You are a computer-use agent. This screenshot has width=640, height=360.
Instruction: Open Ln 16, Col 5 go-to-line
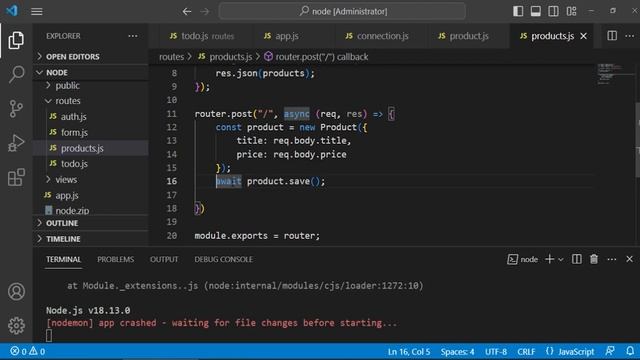point(409,351)
